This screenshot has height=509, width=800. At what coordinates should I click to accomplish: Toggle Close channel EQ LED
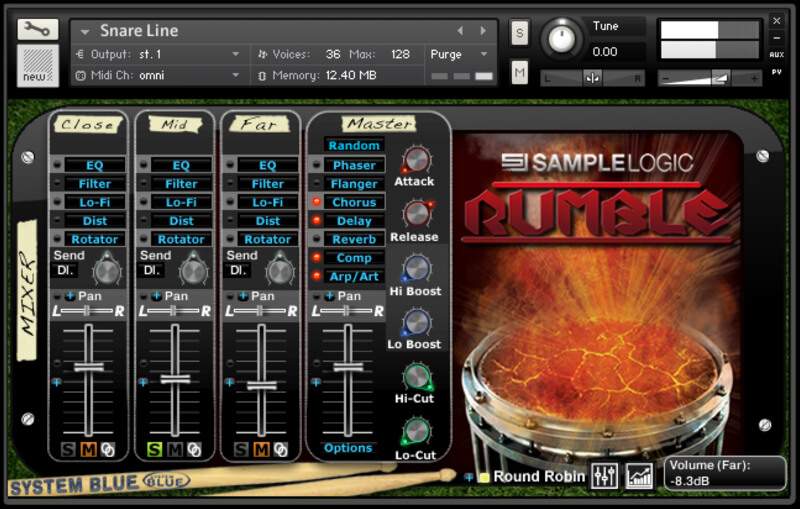(x=57, y=165)
